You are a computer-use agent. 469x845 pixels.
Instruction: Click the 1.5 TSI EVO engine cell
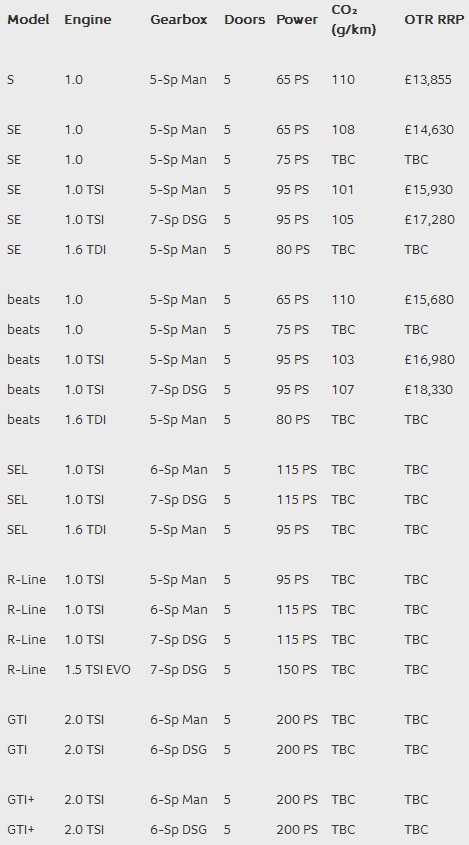[98, 669]
